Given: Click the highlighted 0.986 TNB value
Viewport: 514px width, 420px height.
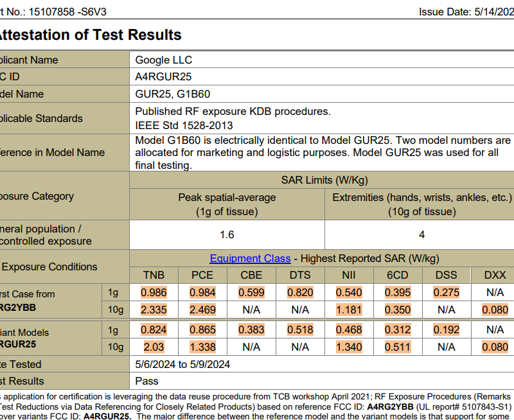Looking at the screenshot, I should click(154, 293).
